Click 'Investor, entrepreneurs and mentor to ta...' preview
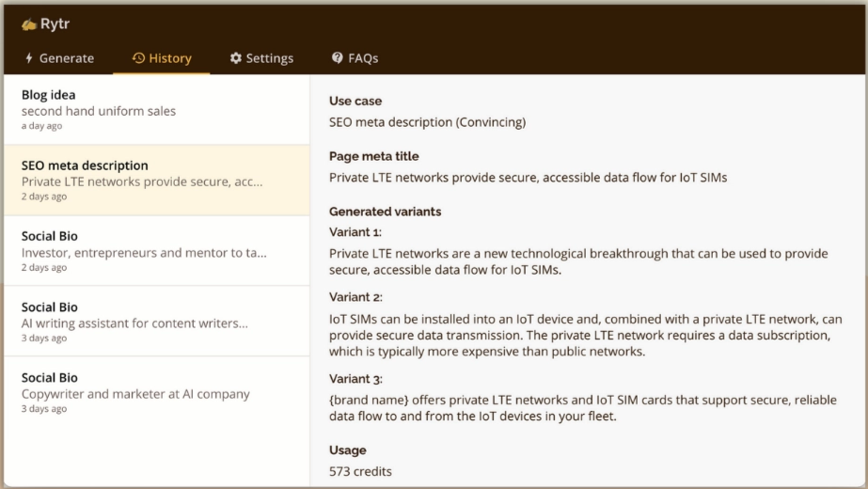 tap(144, 253)
